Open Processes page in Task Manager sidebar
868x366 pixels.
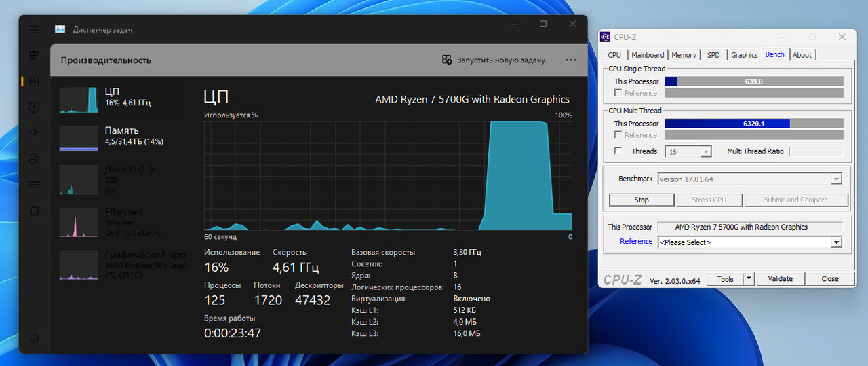[x=35, y=55]
